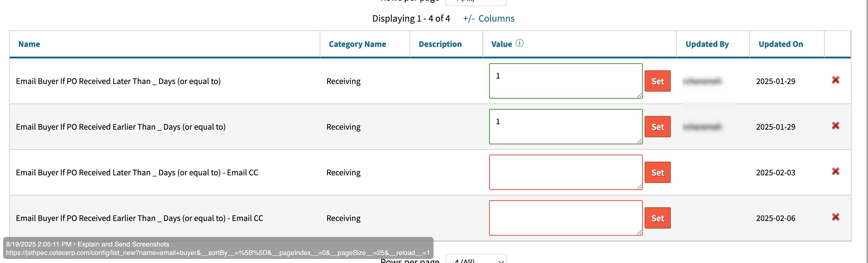This screenshot has height=263, width=868.
Task: Delete the 'Later Than - Email CC' row
Action: pyautogui.click(x=835, y=171)
